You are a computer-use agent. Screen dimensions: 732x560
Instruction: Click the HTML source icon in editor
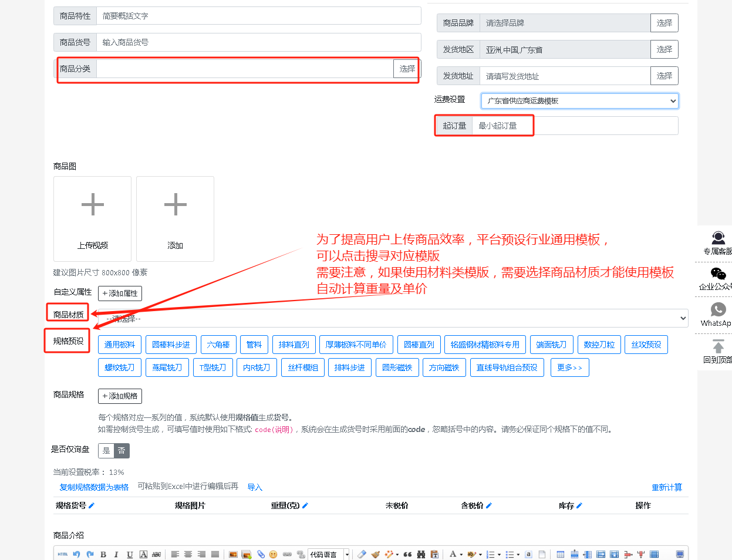pyautogui.click(x=63, y=554)
